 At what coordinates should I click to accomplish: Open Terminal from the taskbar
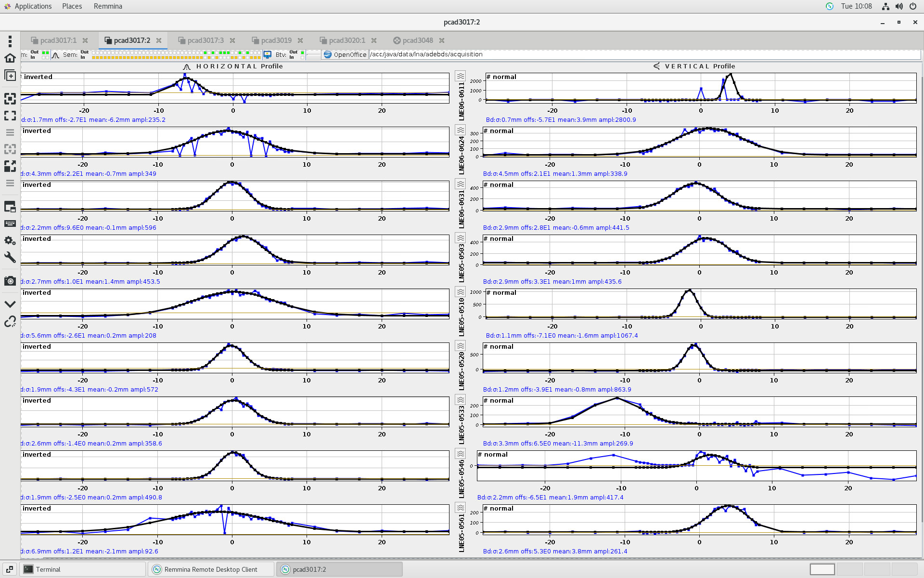coord(48,569)
